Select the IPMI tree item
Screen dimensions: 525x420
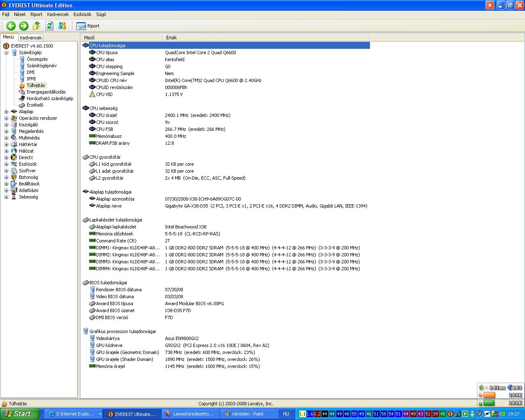coord(31,79)
